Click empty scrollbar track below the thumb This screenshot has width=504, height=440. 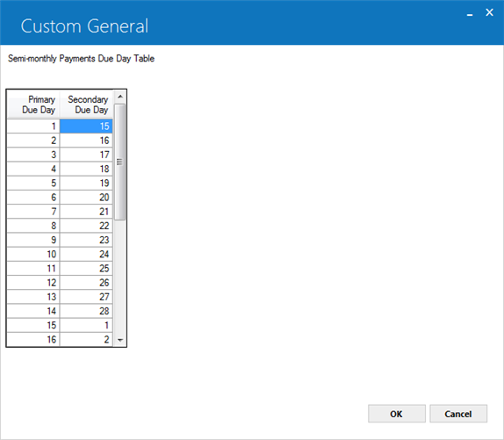[x=120, y=277]
